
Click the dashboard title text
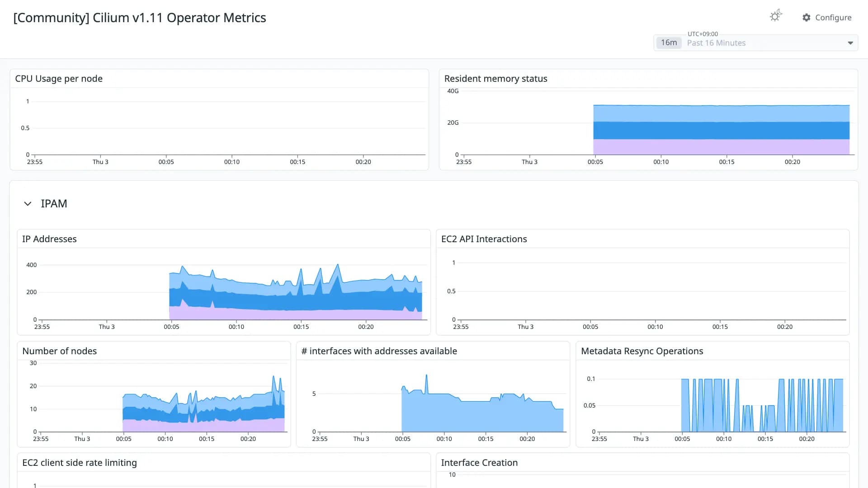[x=140, y=18]
